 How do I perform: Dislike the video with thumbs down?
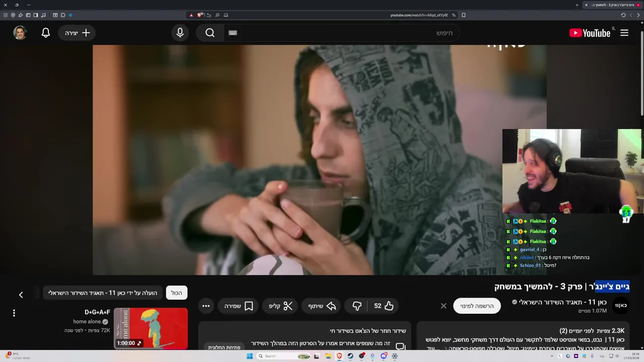[357, 306]
